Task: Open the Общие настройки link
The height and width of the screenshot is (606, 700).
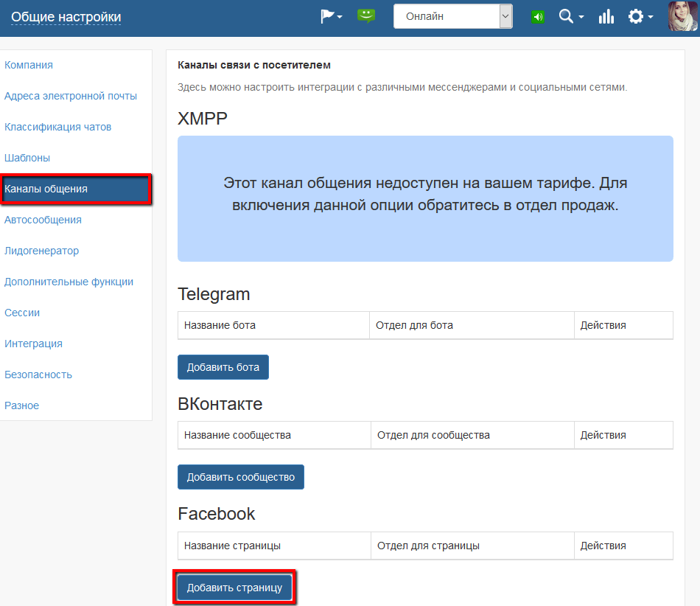Action: [66, 15]
